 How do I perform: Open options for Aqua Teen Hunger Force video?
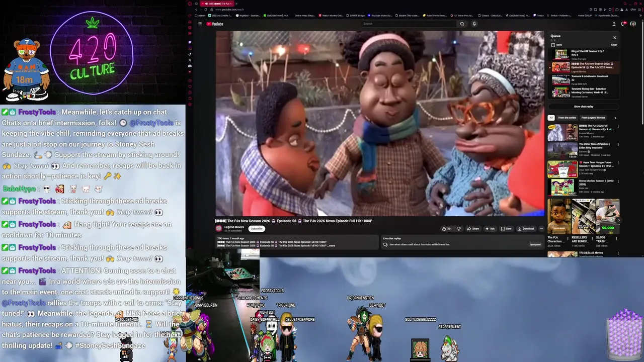(x=618, y=163)
